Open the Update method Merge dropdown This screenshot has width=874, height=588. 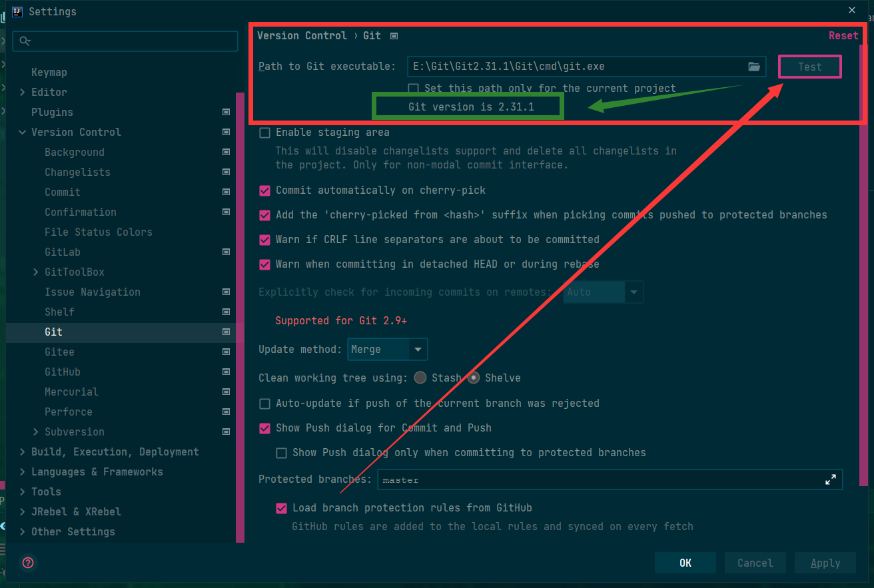388,349
